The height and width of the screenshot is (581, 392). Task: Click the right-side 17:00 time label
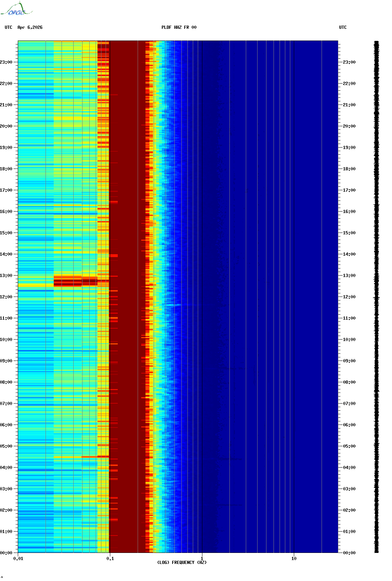tap(349, 190)
